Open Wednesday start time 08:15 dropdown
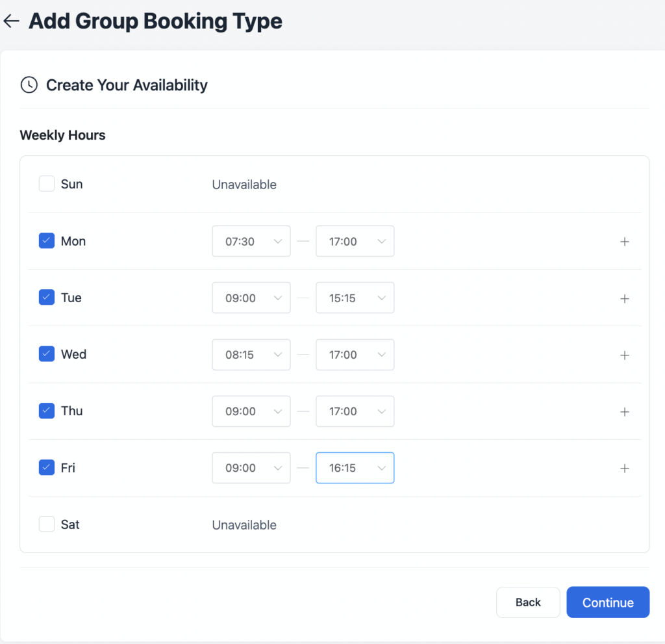665x644 pixels. coord(251,354)
